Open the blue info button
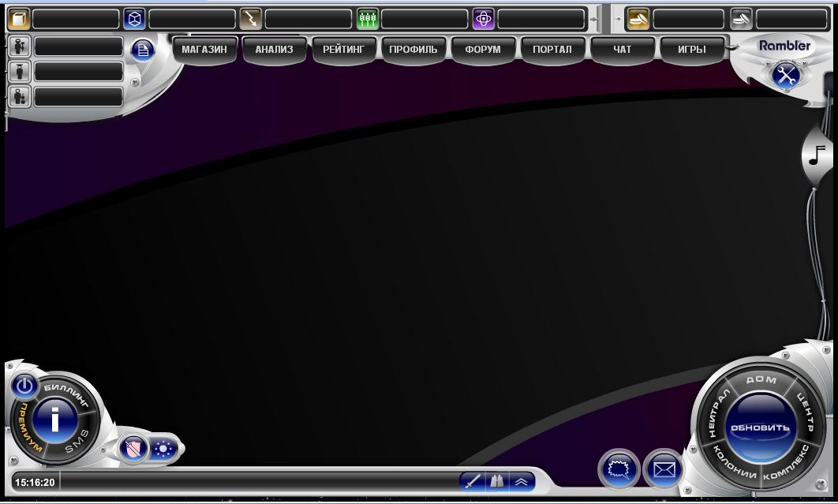The image size is (838, 504). click(x=54, y=419)
